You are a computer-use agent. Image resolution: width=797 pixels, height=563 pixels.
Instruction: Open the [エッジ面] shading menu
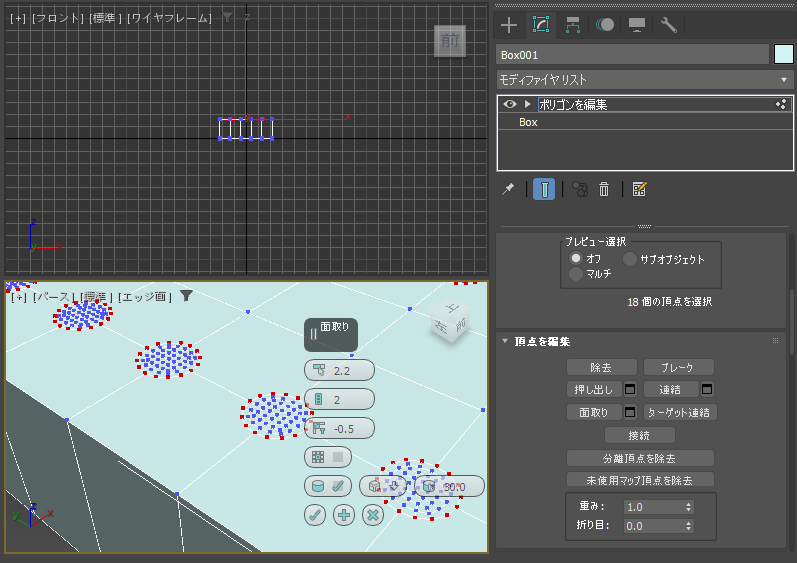click(x=144, y=296)
